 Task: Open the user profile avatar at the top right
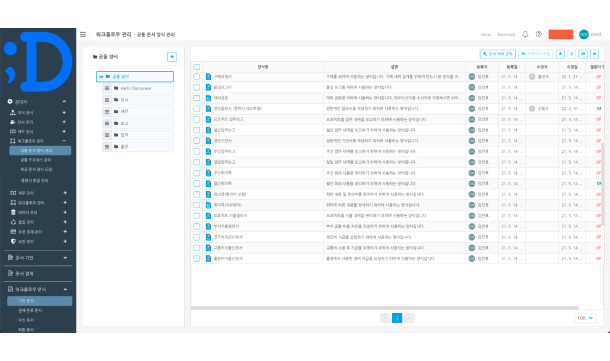tap(584, 34)
